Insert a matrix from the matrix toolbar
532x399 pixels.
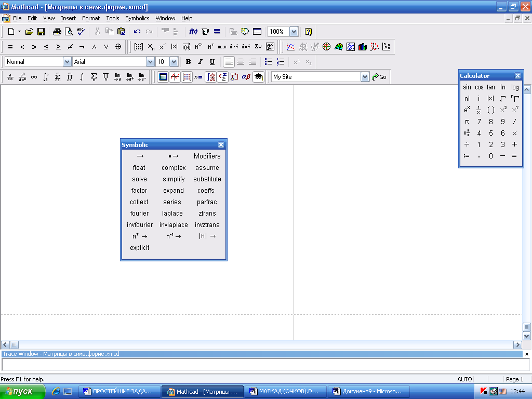point(138,47)
